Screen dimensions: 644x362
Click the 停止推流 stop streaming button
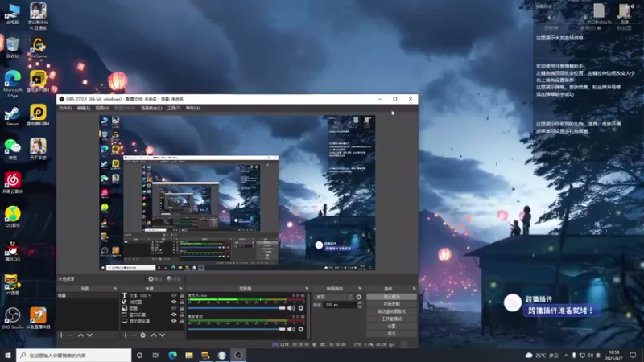pyautogui.click(x=391, y=297)
